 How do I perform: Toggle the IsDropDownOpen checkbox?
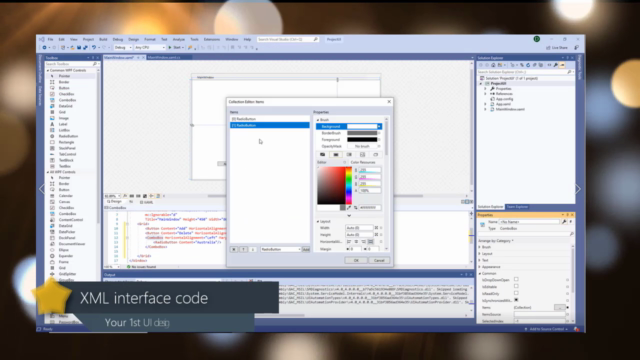click(x=516, y=280)
